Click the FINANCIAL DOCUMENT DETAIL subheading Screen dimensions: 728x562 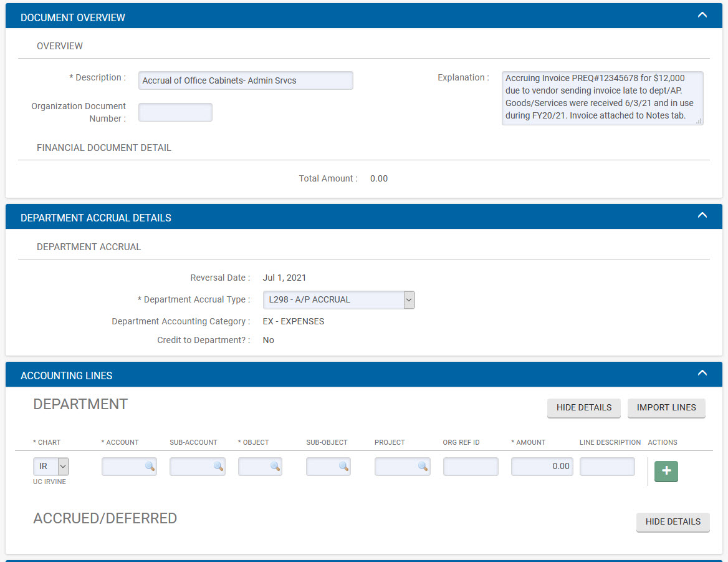click(104, 148)
